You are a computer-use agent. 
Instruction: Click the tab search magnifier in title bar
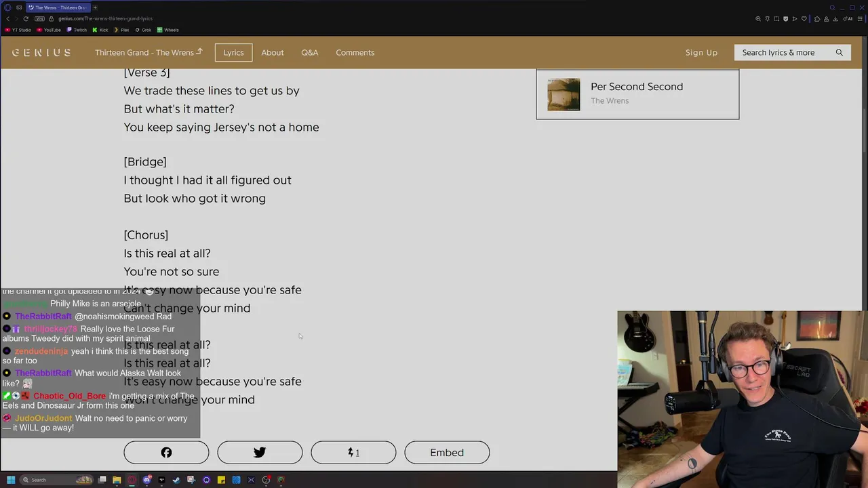tap(832, 7)
